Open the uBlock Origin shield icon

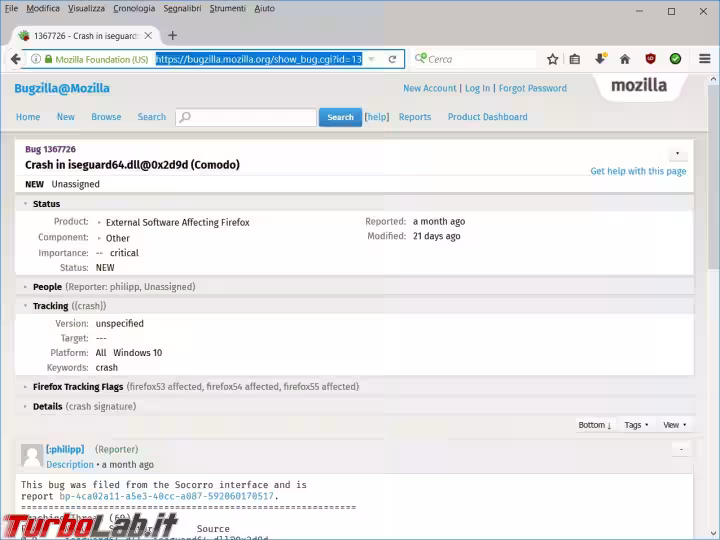point(650,59)
